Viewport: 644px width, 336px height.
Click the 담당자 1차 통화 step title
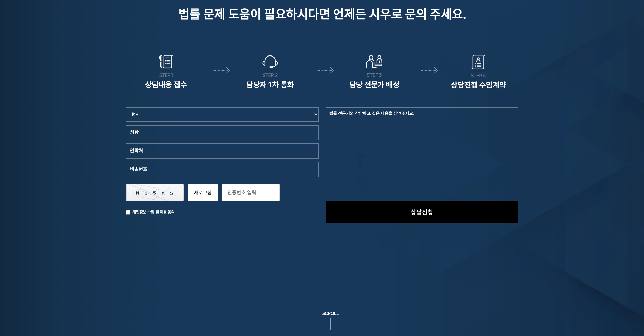[x=270, y=85]
